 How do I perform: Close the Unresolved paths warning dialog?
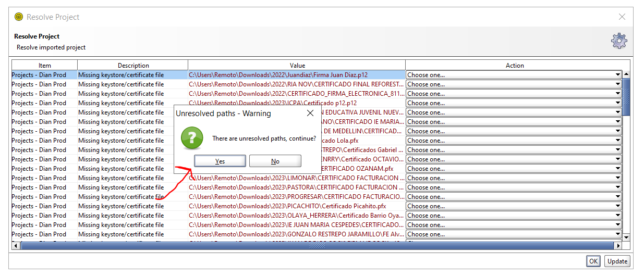(310, 113)
